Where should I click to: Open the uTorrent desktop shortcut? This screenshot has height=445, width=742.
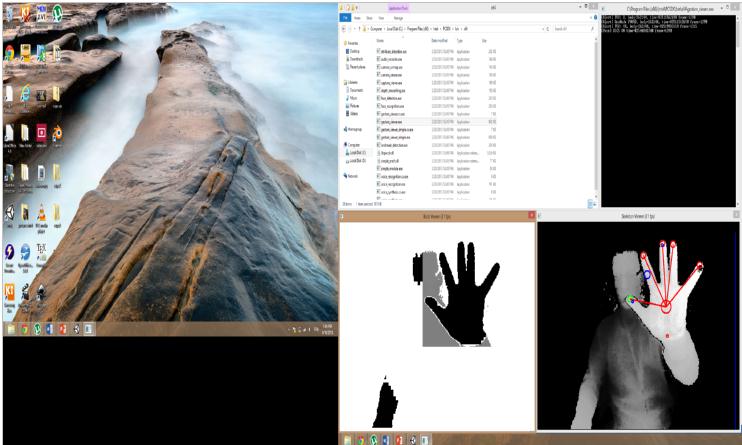59,14
